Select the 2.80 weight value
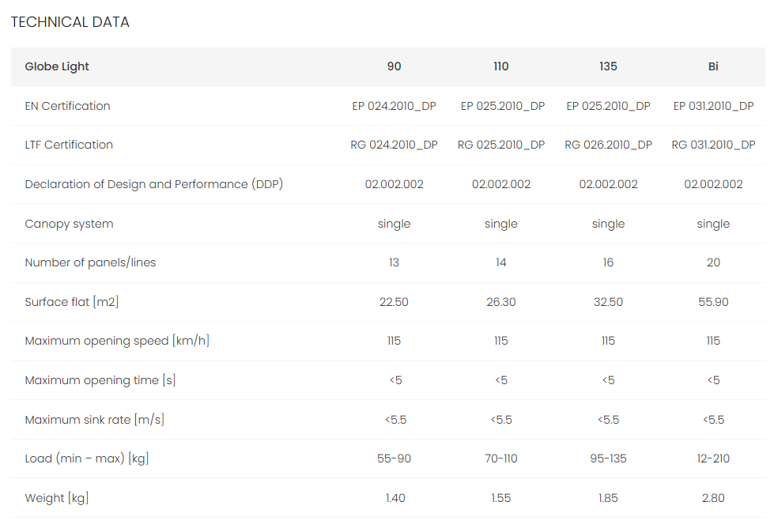The height and width of the screenshot is (532, 774). pos(713,498)
